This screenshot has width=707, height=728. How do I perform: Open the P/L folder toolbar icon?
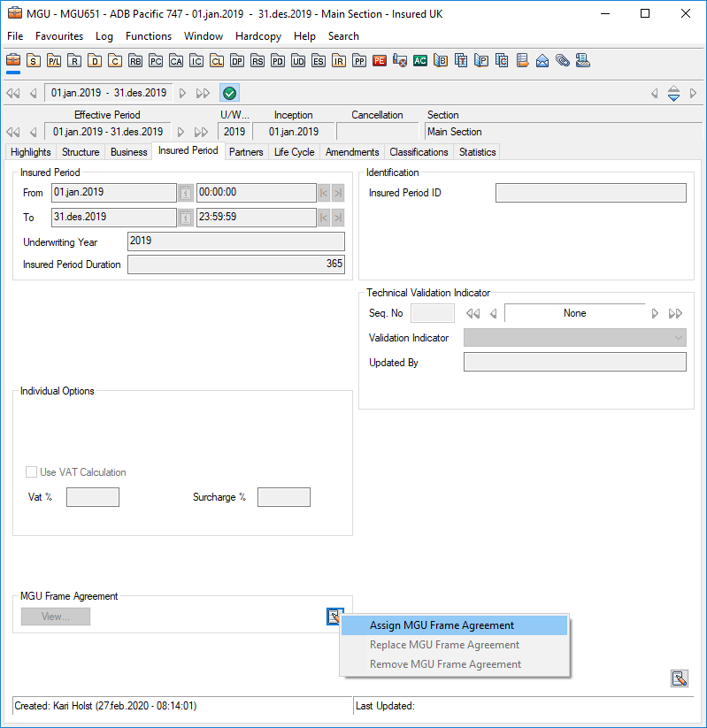click(x=54, y=61)
